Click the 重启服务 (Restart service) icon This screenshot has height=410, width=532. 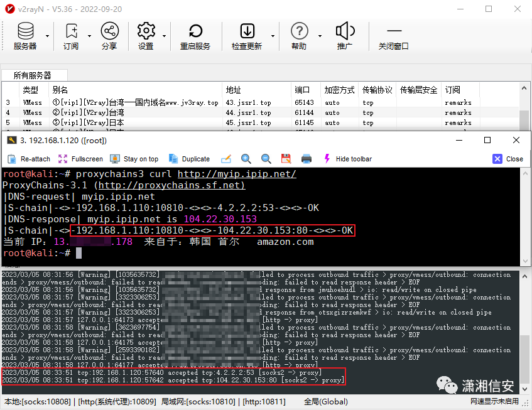pyautogui.click(x=195, y=36)
